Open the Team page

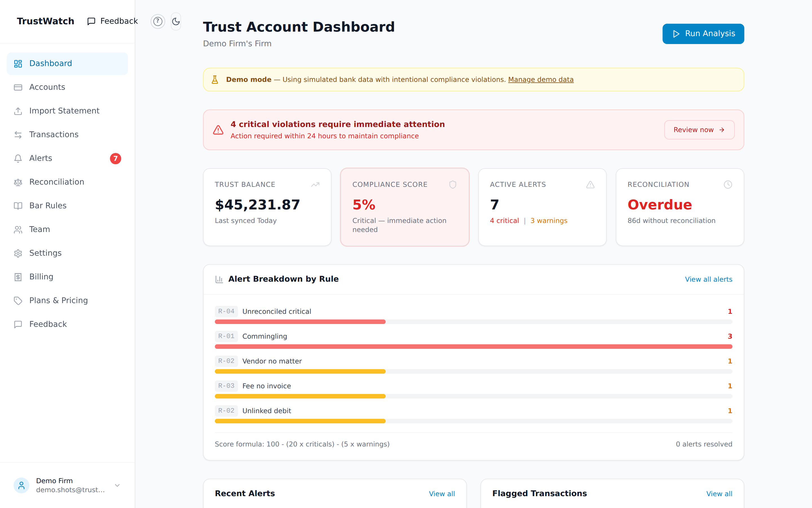pyautogui.click(x=67, y=229)
